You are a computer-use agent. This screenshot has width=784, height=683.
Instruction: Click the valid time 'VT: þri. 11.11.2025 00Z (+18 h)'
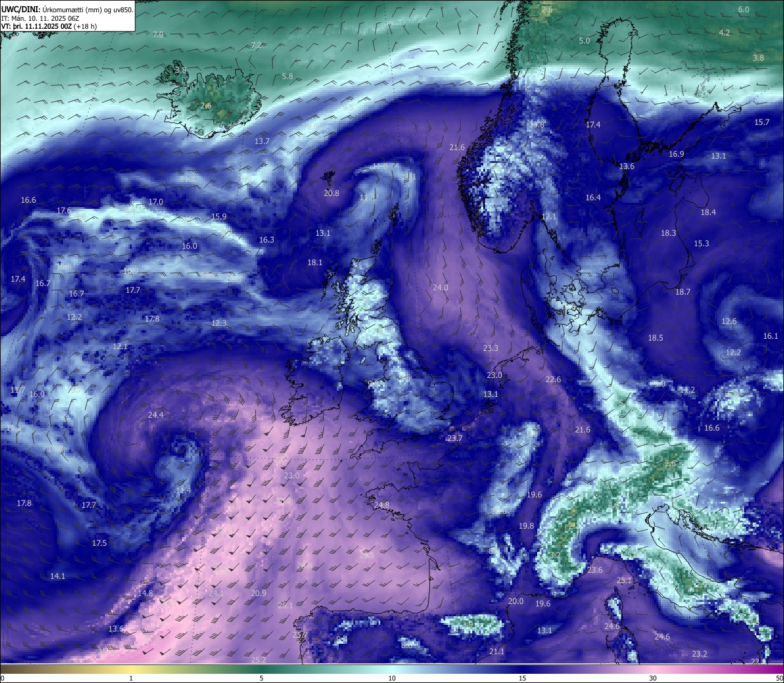point(49,26)
